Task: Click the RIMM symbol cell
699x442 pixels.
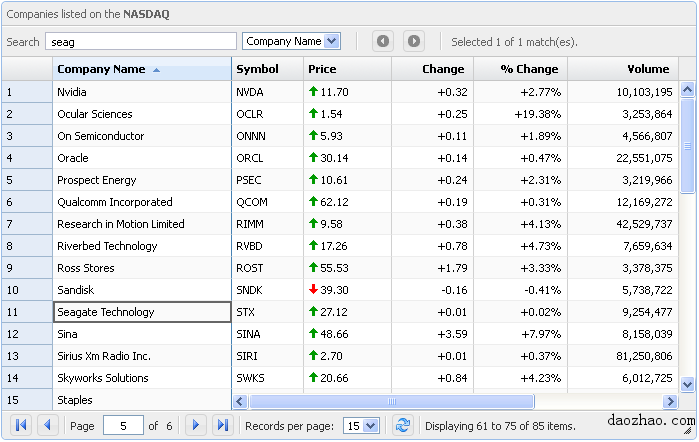Action: 267,224
